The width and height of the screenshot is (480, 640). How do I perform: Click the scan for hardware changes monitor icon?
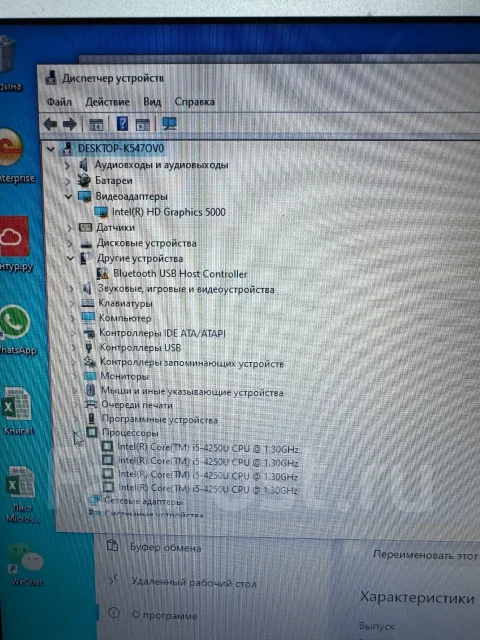[169, 123]
